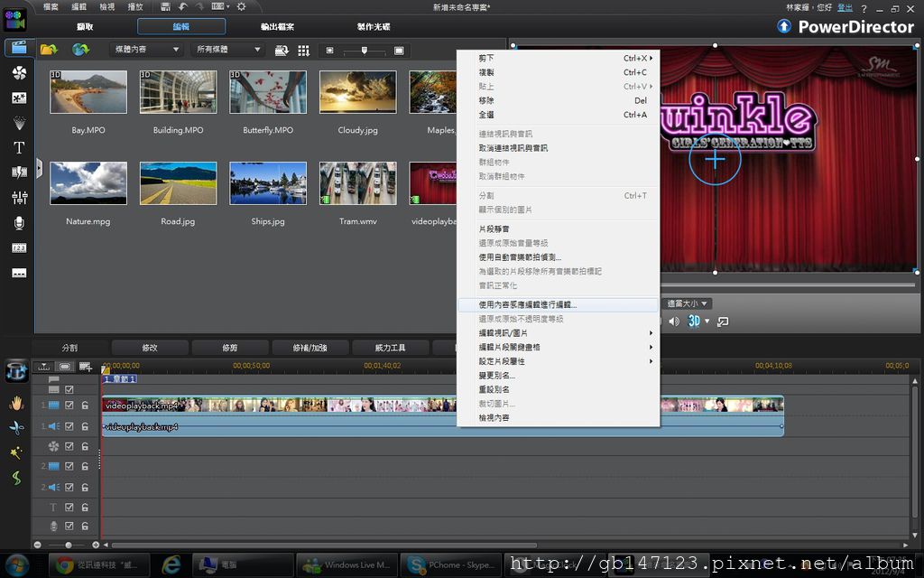Toggle the effect track enable checkbox

click(69, 446)
